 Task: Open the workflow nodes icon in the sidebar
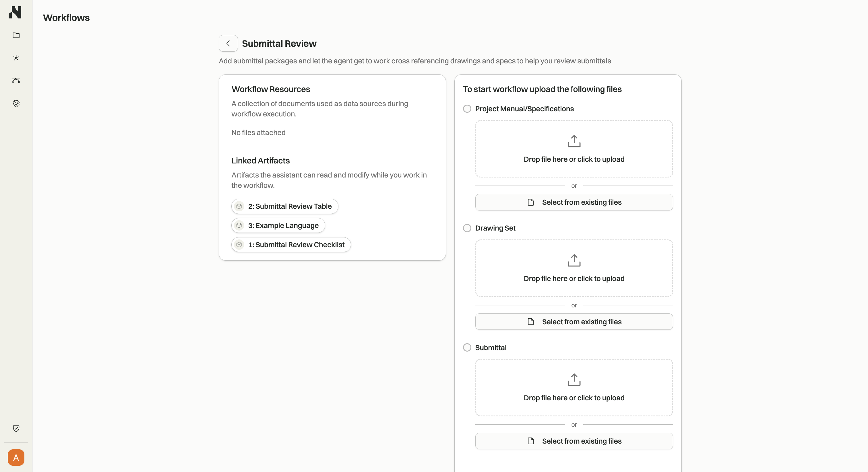pos(15,81)
